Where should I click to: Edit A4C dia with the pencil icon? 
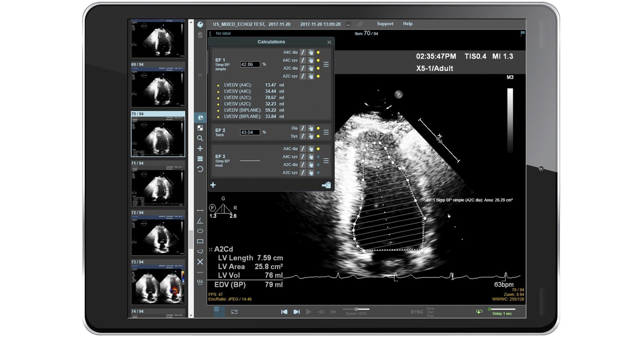303,52
